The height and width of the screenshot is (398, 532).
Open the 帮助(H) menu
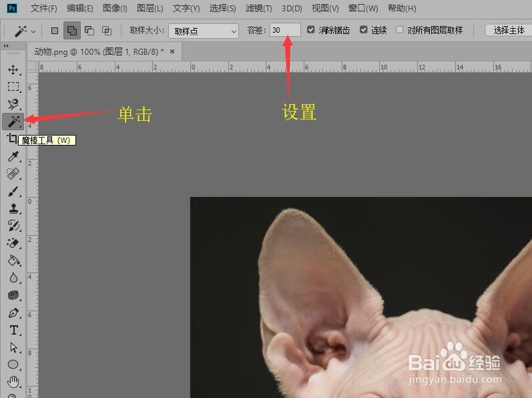click(x=402, y=8)
